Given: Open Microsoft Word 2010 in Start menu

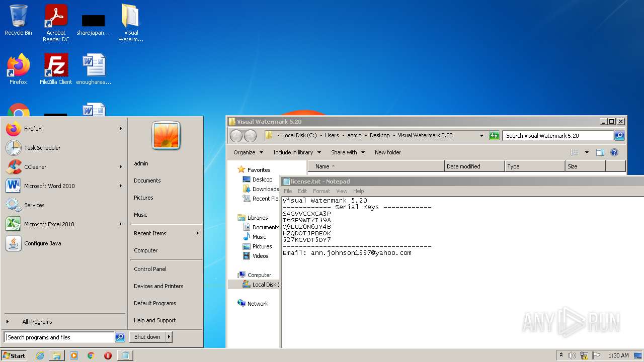Looking at the screenshot, I should pos(64,186).
